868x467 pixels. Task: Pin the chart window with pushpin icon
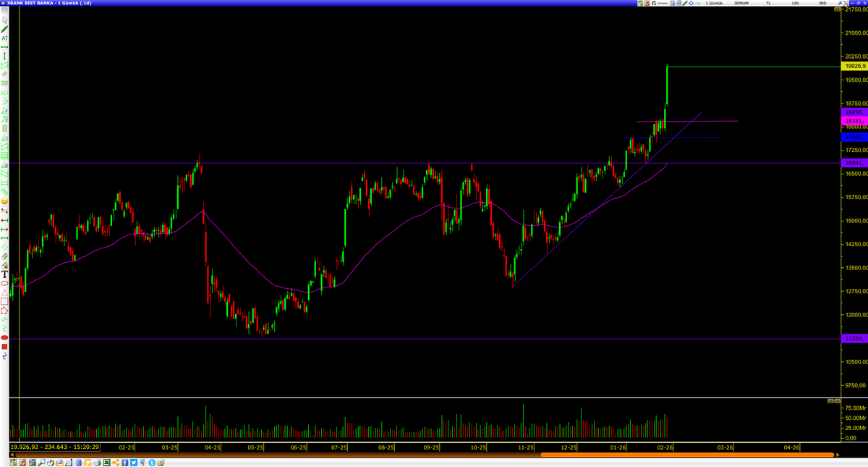click(840, 4)
